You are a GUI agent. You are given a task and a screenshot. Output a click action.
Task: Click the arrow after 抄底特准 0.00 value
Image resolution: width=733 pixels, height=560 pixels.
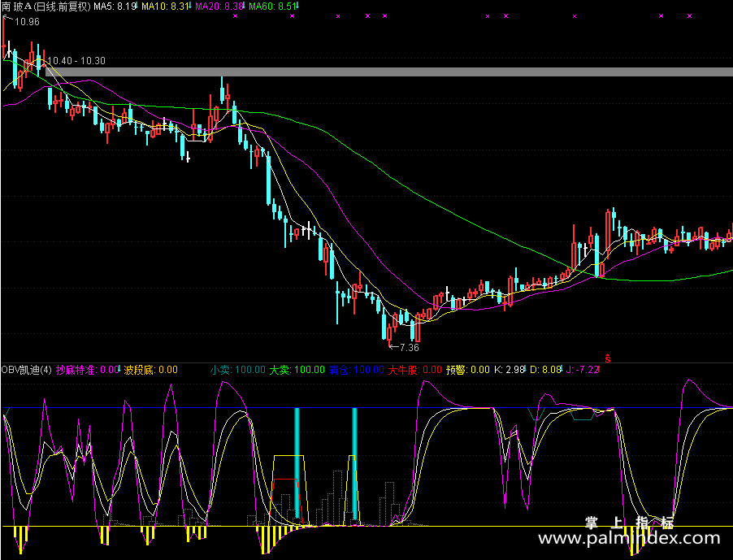[x=119, y=369]
